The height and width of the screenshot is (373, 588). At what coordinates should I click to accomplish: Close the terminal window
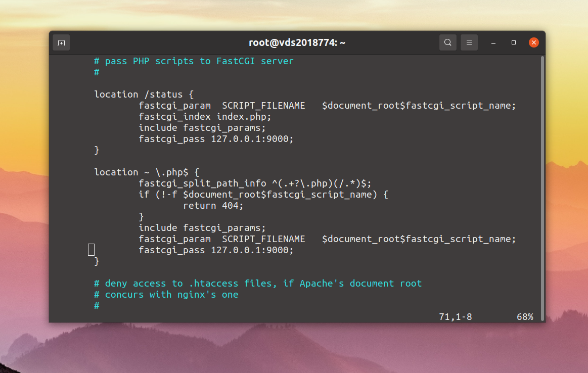(533, 43)
